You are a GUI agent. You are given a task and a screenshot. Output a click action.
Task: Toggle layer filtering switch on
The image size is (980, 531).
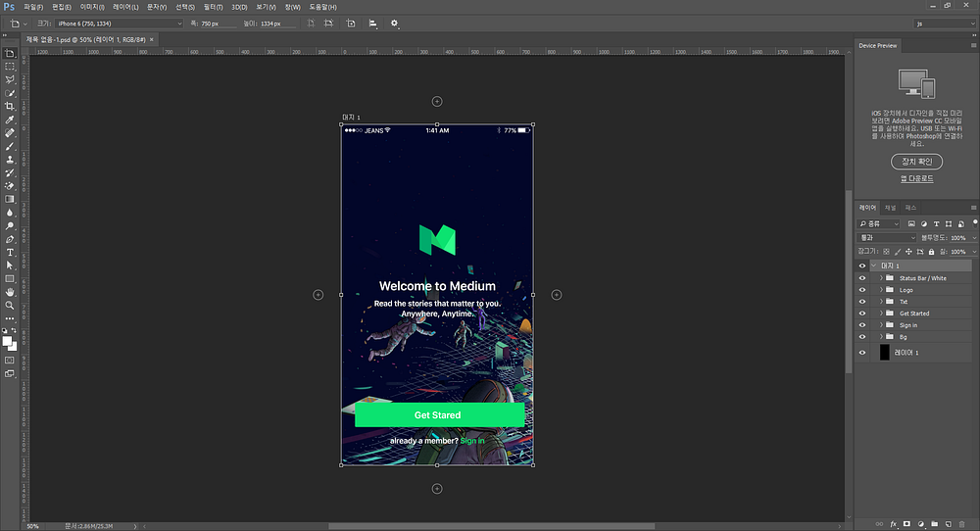(x=974, y=222)
